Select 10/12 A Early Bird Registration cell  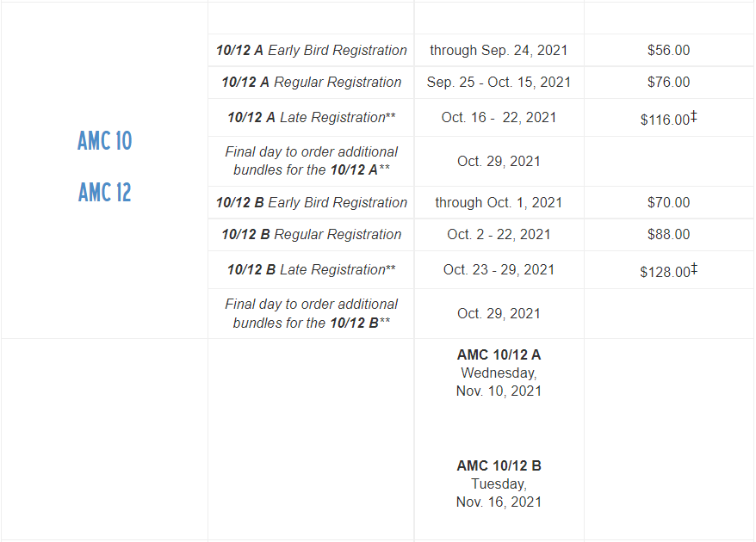coord(312,50)
